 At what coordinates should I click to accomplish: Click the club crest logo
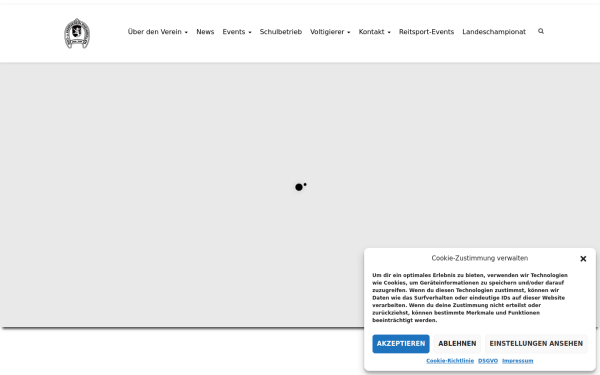(x=77, y=33)
